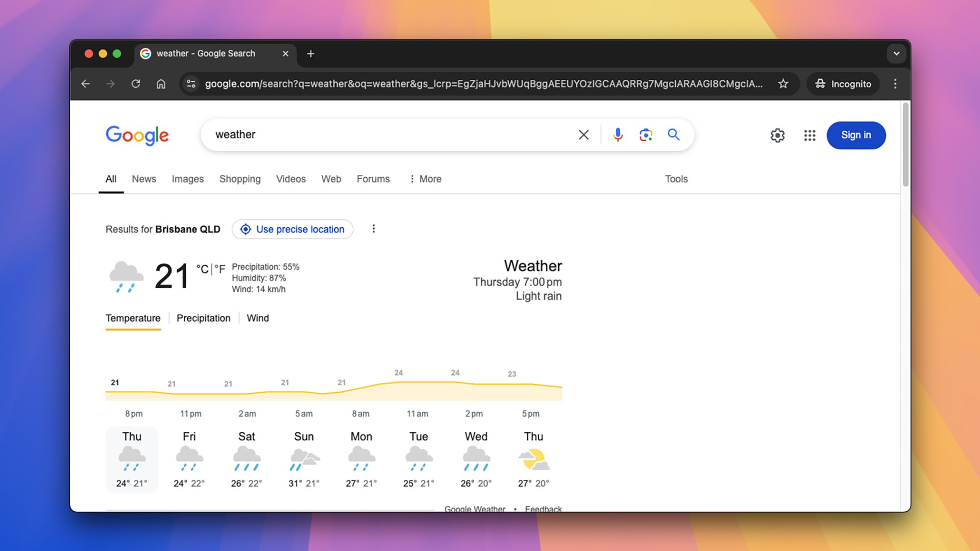980x551 pixels.
Task: Open more options next to location
Action: click(373, 229)
